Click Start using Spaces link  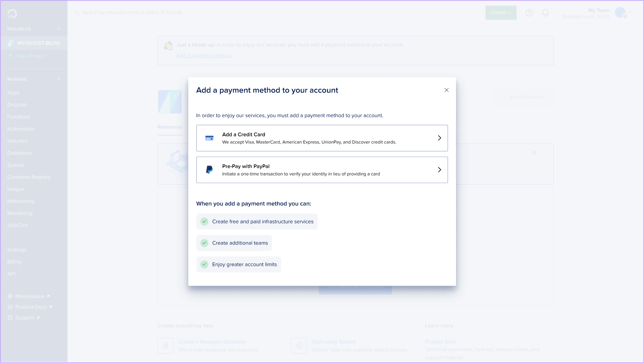(334, 342)
